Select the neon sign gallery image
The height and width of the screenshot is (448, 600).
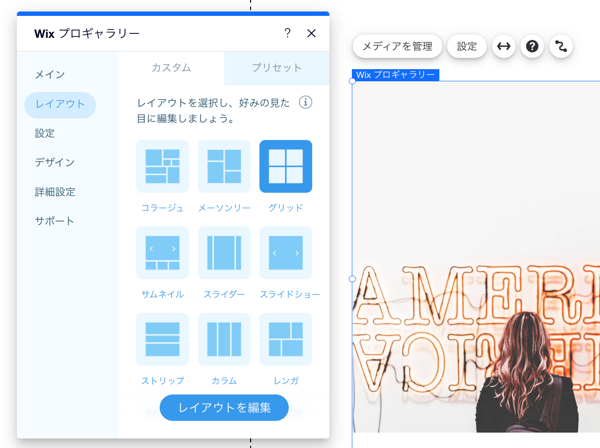point(476,257)
